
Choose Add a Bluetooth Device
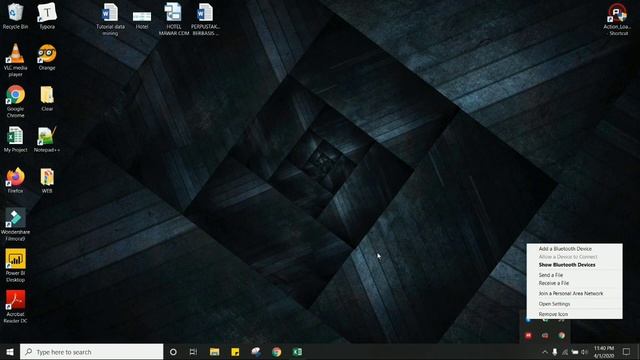(x=565, y=249)
